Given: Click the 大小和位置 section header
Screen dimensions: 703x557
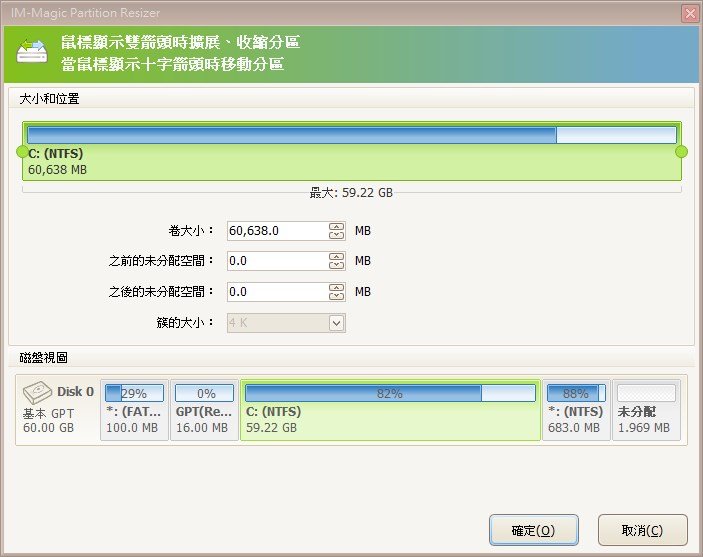Looking at the screenshot, I should tap(49, 99).
